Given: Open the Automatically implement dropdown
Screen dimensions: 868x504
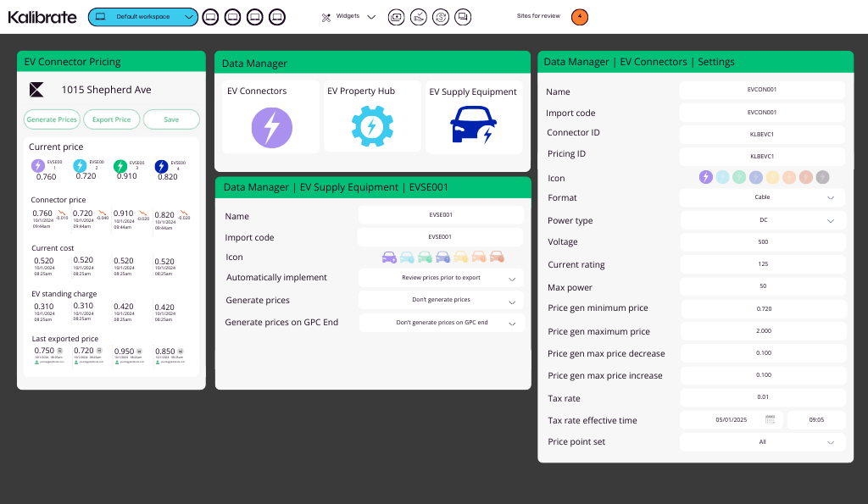Looking at the screenshot, I should (x=442, y=278).
